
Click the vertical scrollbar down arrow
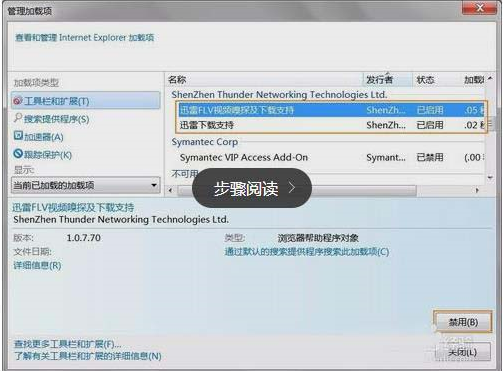click(490, 177)
